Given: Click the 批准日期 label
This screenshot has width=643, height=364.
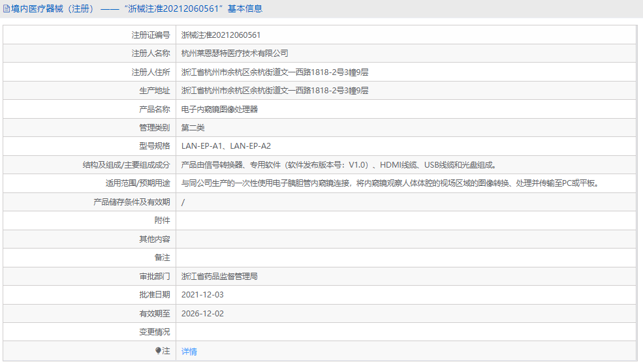Looking at the screenshot, I should coord(155,295).
